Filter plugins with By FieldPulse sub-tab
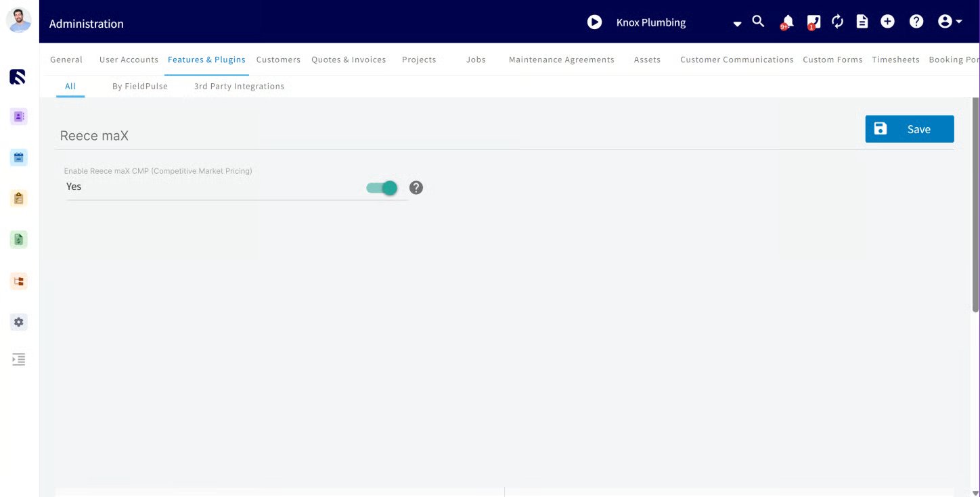Viewport: 980px width, 497px height. 140,87
